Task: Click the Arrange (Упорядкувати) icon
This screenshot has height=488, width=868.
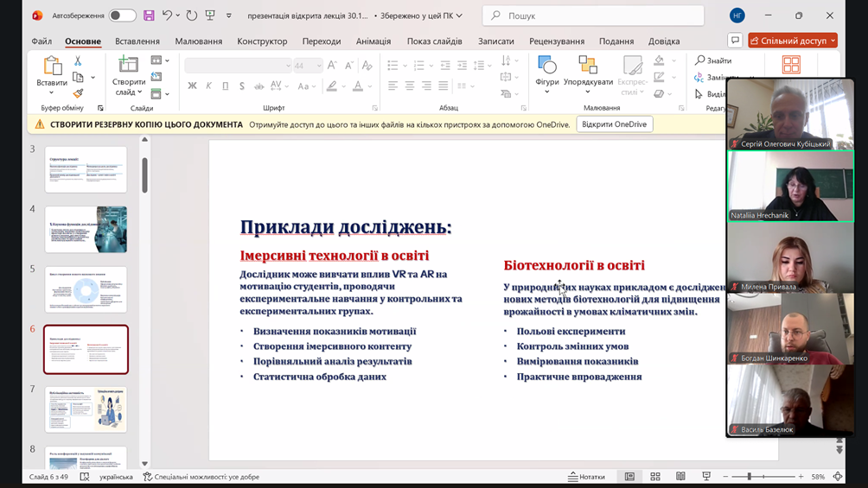Action: coord(588,75)
